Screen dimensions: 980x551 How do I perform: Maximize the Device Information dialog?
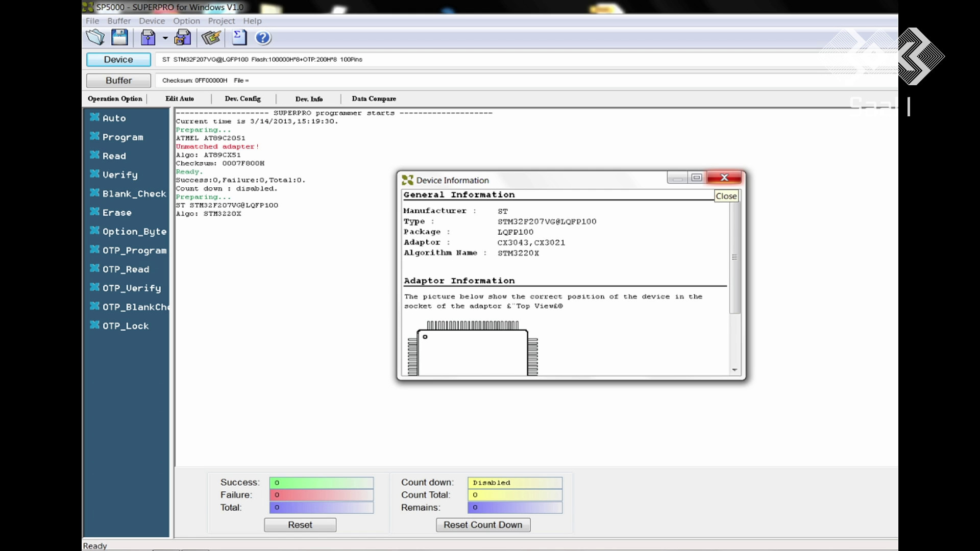(x=696, y=178)
